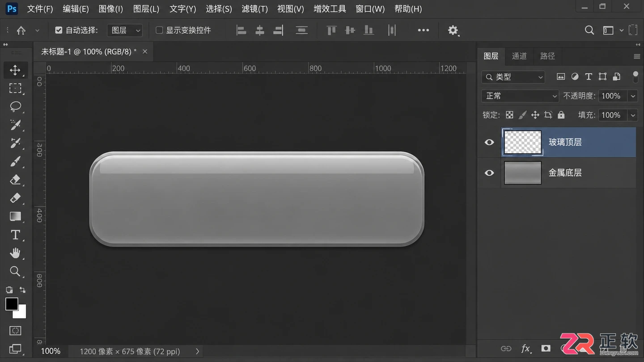644x362 pixels.
Task: Align vertical centers
Action: 350,30
